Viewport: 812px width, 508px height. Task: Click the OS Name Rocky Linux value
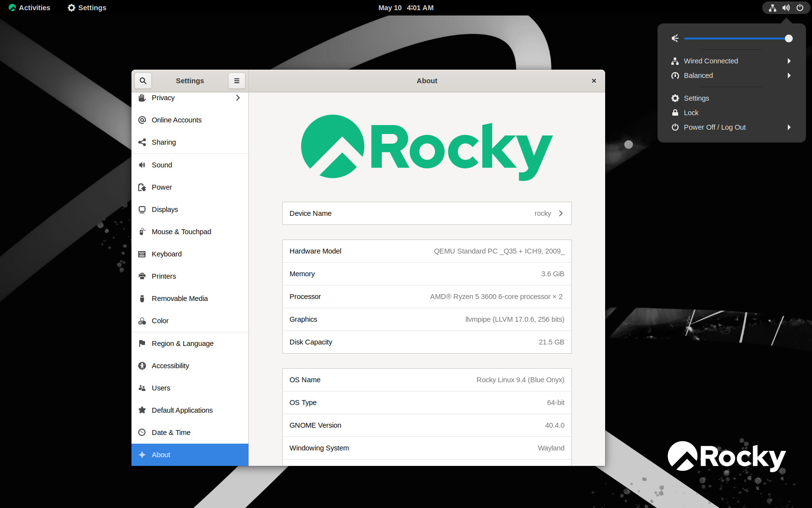tap(521, 380)
